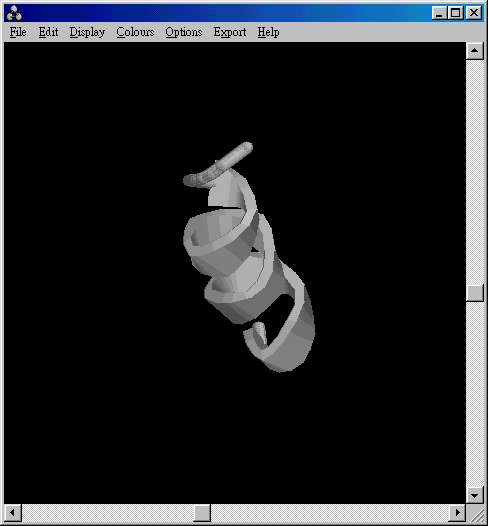Screen dimensions: 488x526
Task: Open the File menu
Action: [18, 32]
